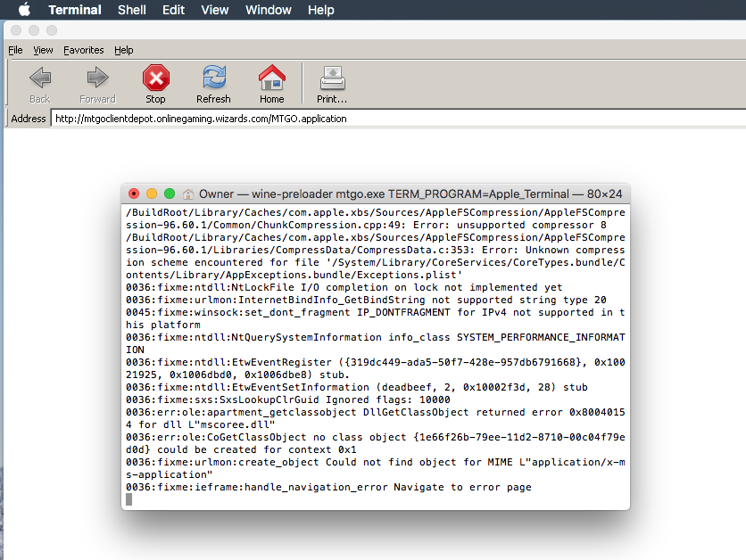Click the home folder icon in Terminal title
This screenshot has width=746, height=560.
coord(188,194)
